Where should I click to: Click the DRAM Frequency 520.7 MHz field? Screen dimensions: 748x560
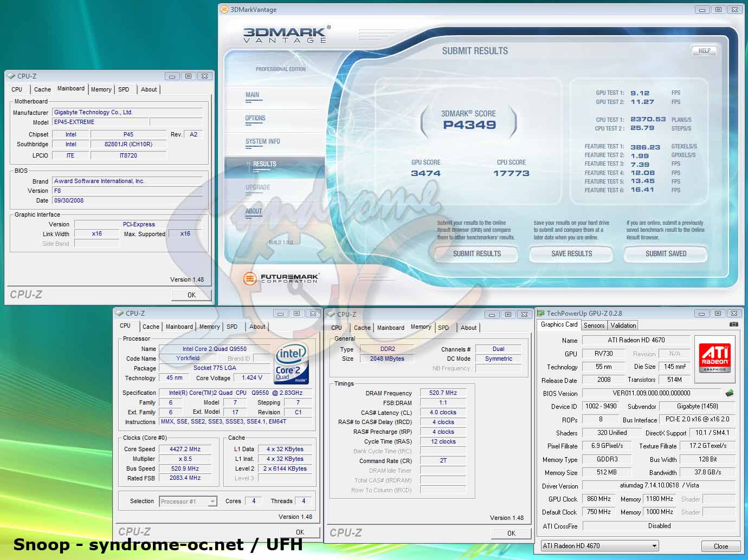click(x=443, y=393)
